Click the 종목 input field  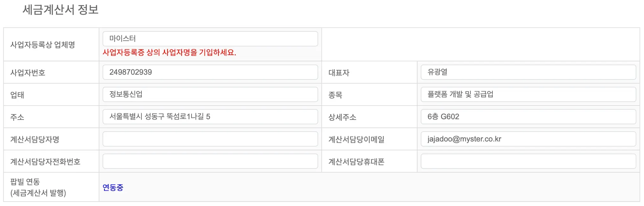coord(528,95)
